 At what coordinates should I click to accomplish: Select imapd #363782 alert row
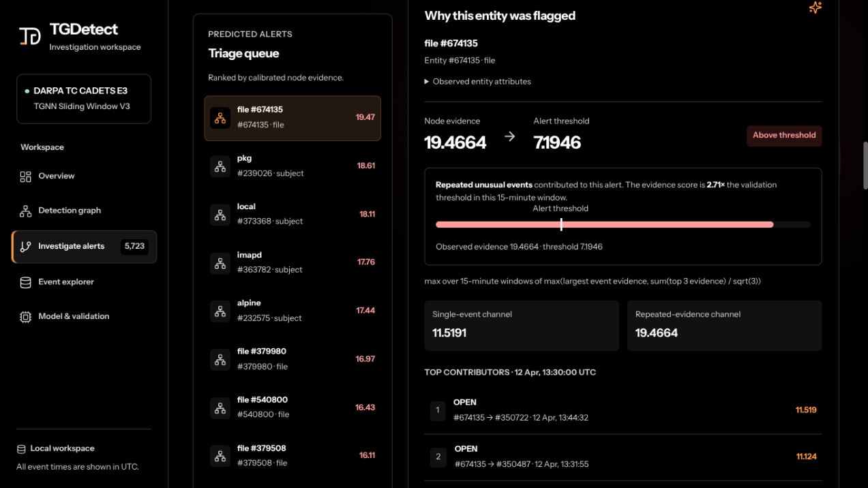(x=293, y=262)
